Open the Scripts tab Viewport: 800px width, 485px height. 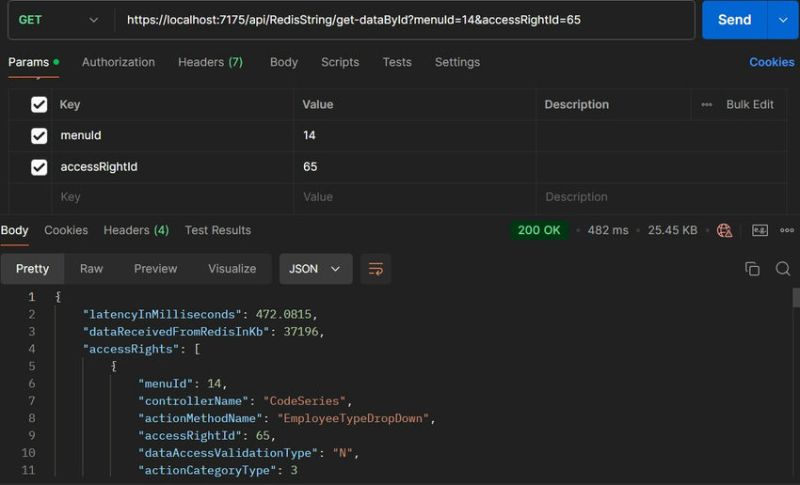[340, 62]
